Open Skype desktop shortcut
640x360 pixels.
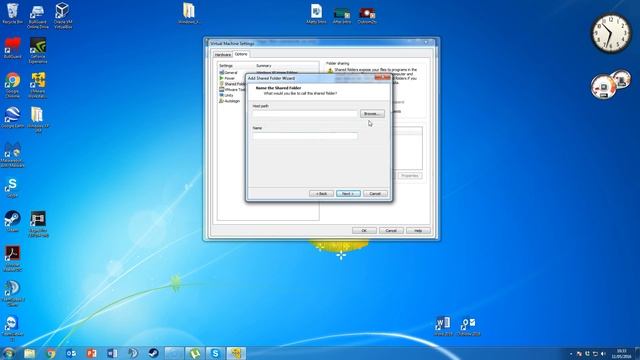click(x=12, y=188)
